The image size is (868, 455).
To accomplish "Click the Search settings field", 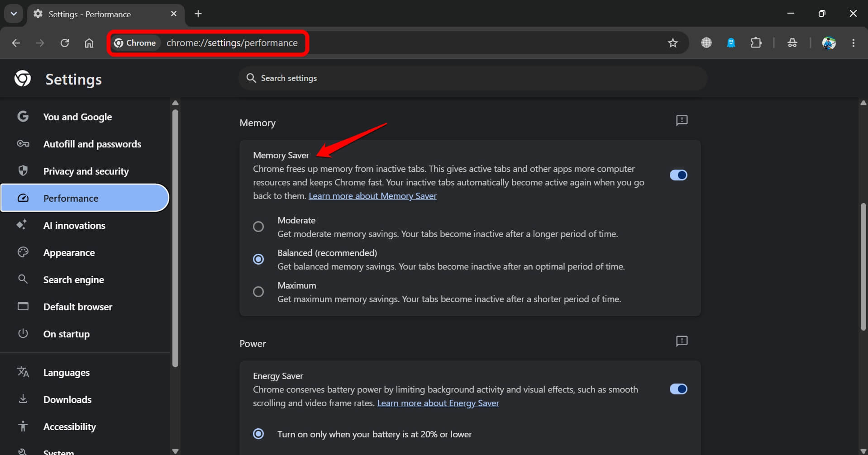I will click(x=473, y=78).
